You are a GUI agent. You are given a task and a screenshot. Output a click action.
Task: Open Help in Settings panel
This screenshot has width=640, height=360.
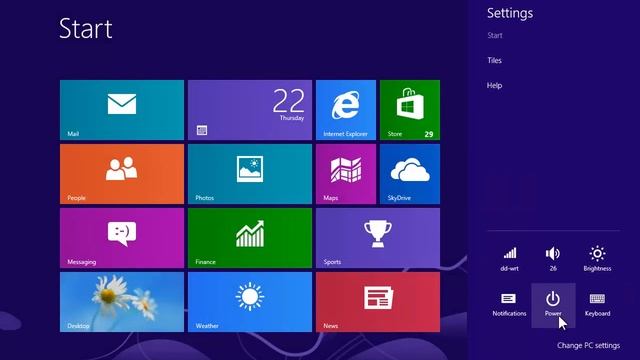[494, 85]
